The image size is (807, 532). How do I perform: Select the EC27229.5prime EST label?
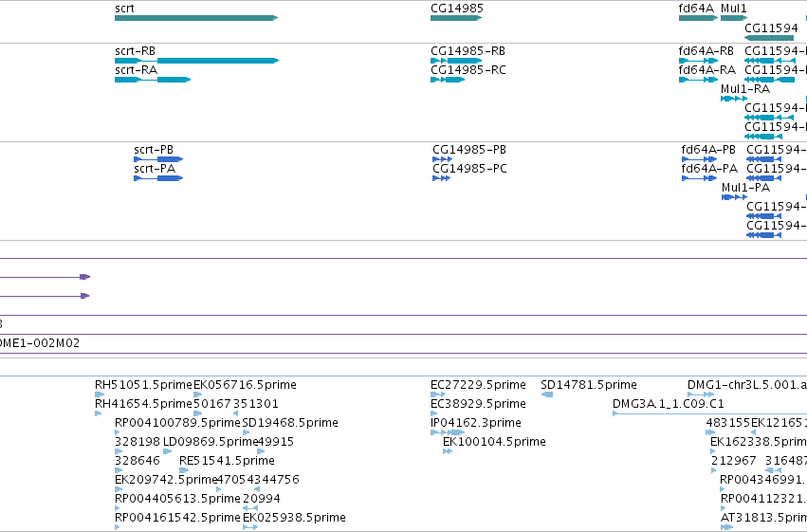[478, 385]
